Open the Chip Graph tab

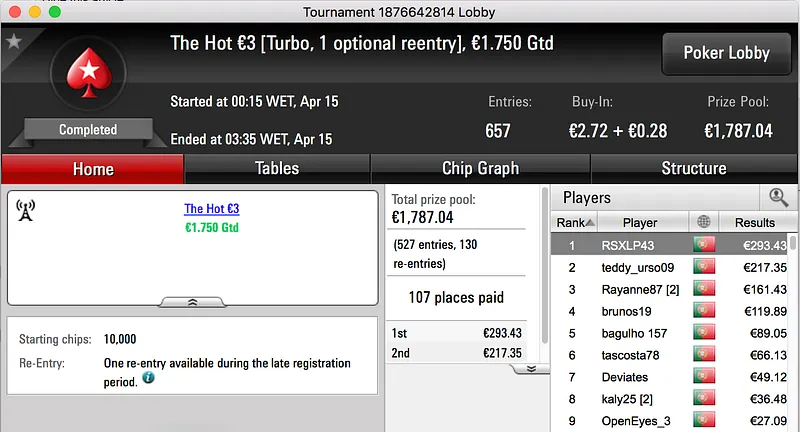pyautogui.click(x=480, y=169)
